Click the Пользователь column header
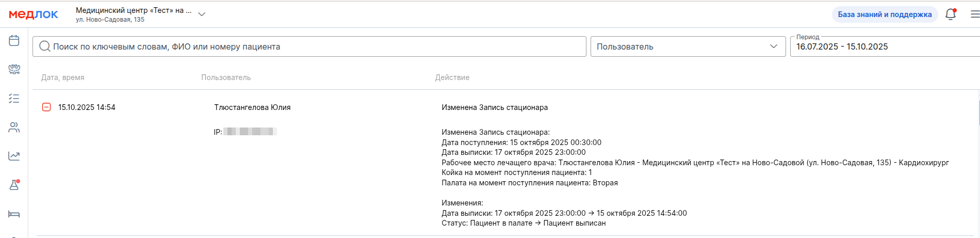 (x=226, y=77)
